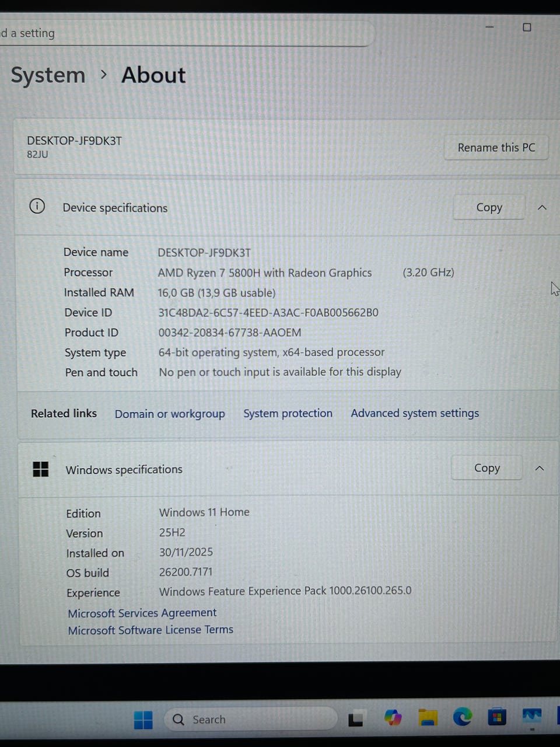Launch Copilot from the taskbar

tap(393, 717)
